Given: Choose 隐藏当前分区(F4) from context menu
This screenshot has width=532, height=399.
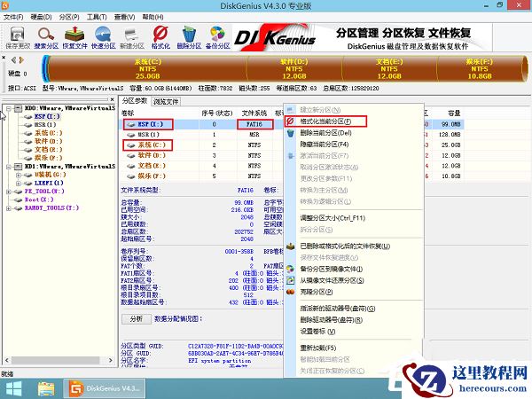Looking at the screenshot, I should click(x=325, y=145).
